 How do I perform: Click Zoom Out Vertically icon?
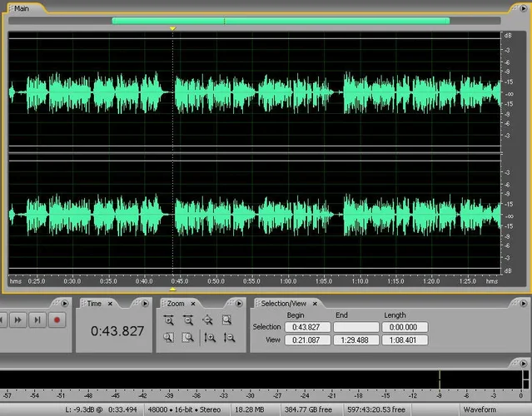(228, 338)
